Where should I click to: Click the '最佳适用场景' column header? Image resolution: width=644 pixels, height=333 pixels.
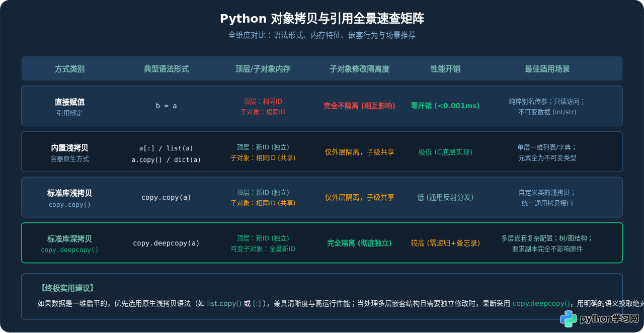pyautogui.click(x=547, y=69)
